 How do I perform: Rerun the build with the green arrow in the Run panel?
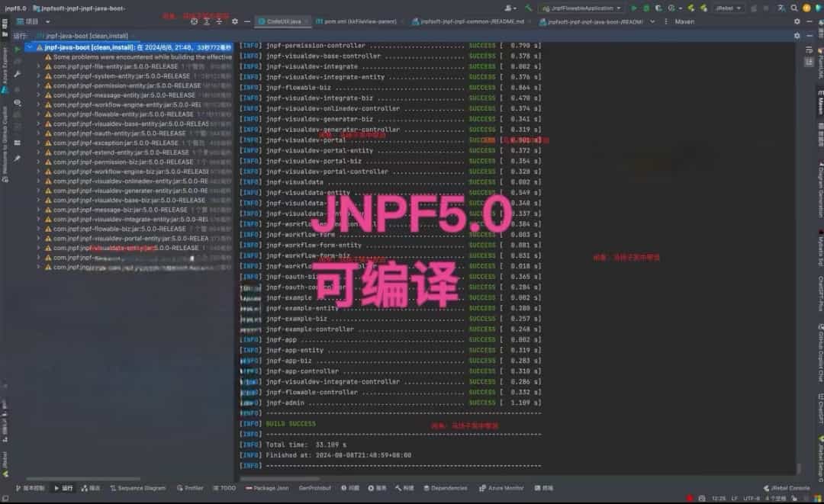click(x=18, y=49)
